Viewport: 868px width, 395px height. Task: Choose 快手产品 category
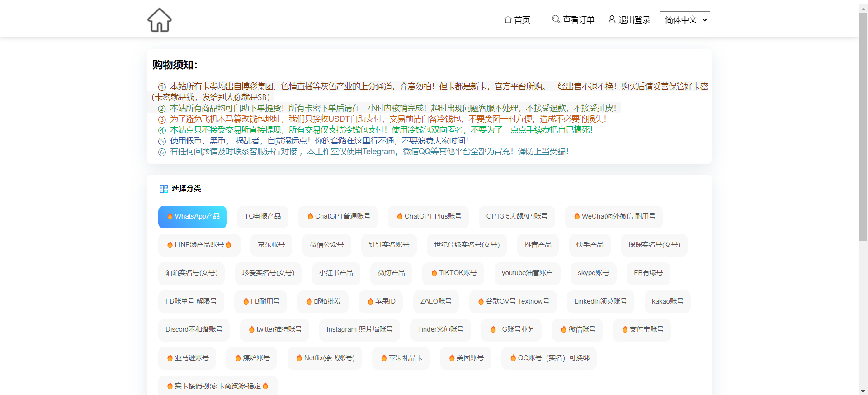590,245
